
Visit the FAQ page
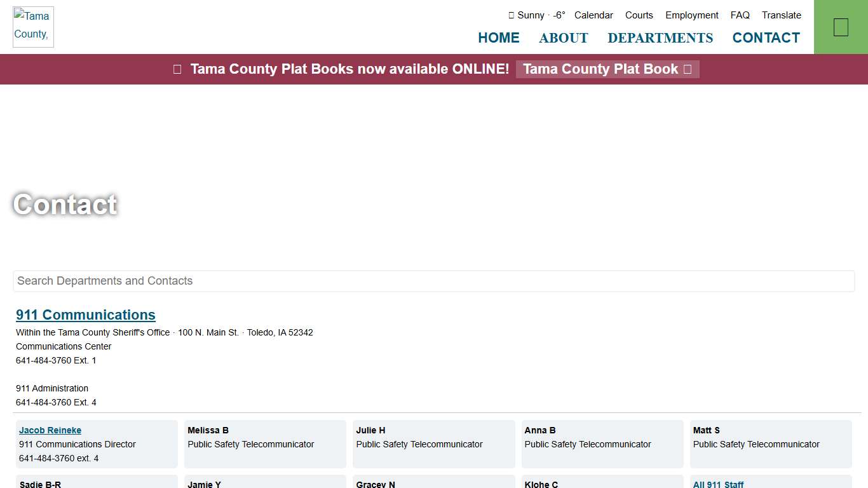point(740,15)
